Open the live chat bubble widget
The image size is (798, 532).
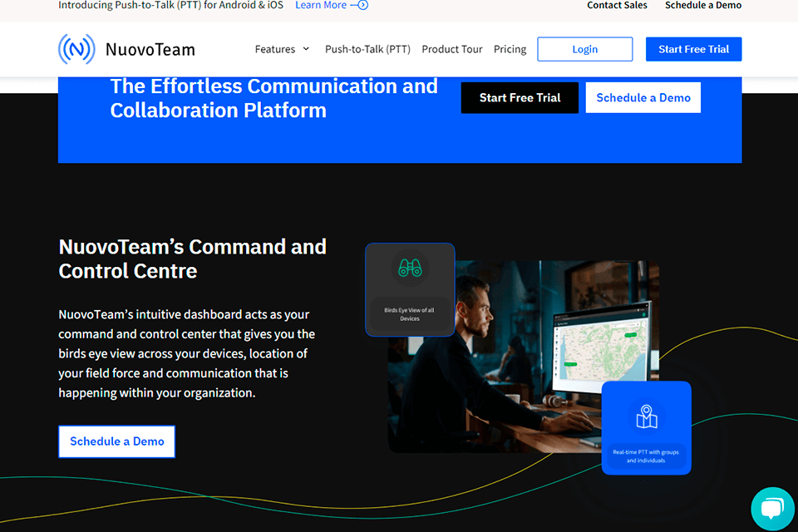click(x=772, y=509)
